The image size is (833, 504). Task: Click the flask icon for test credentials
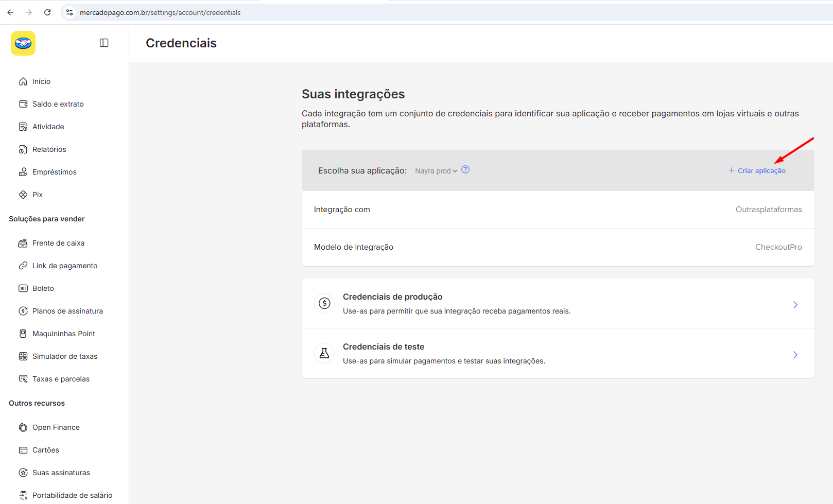(x=324, y=353)
